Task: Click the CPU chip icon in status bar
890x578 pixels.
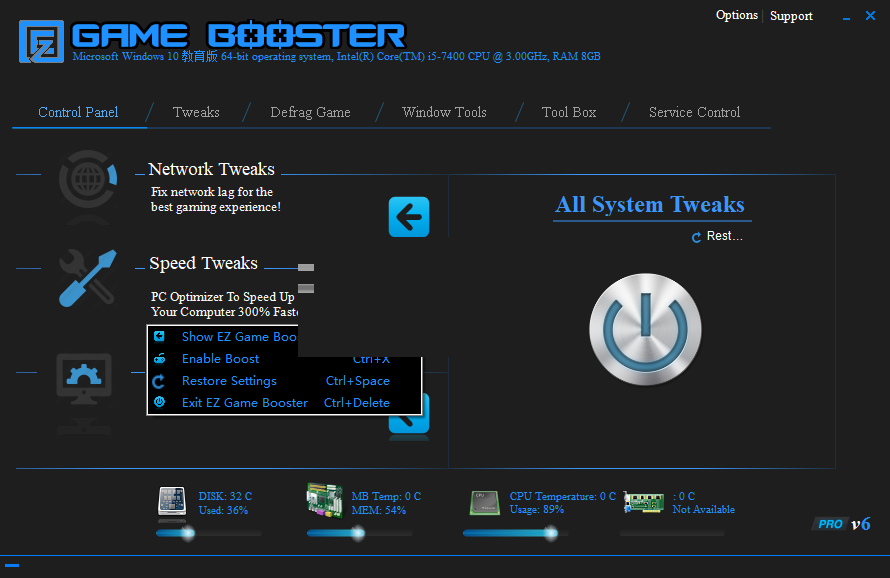Action: [485, 502]
